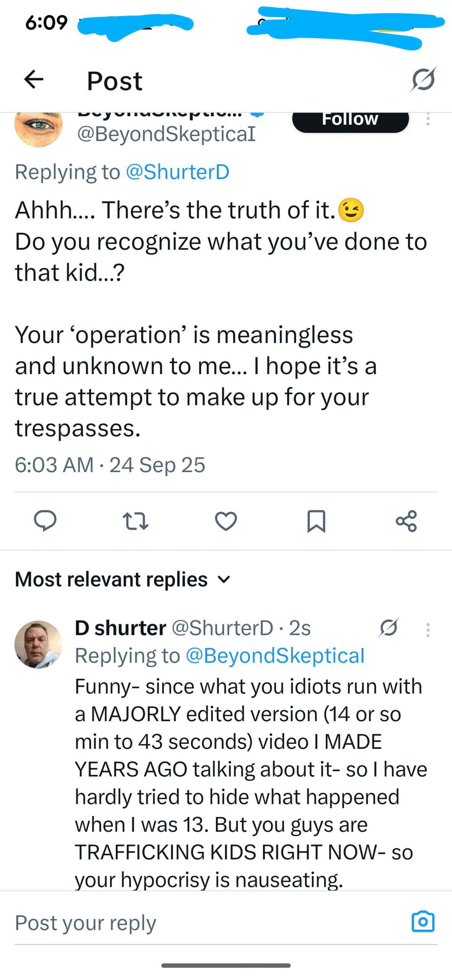Screen dimensions: 452x980
Task: Tap the Post your reply field
Action: (x=191, y=923)
